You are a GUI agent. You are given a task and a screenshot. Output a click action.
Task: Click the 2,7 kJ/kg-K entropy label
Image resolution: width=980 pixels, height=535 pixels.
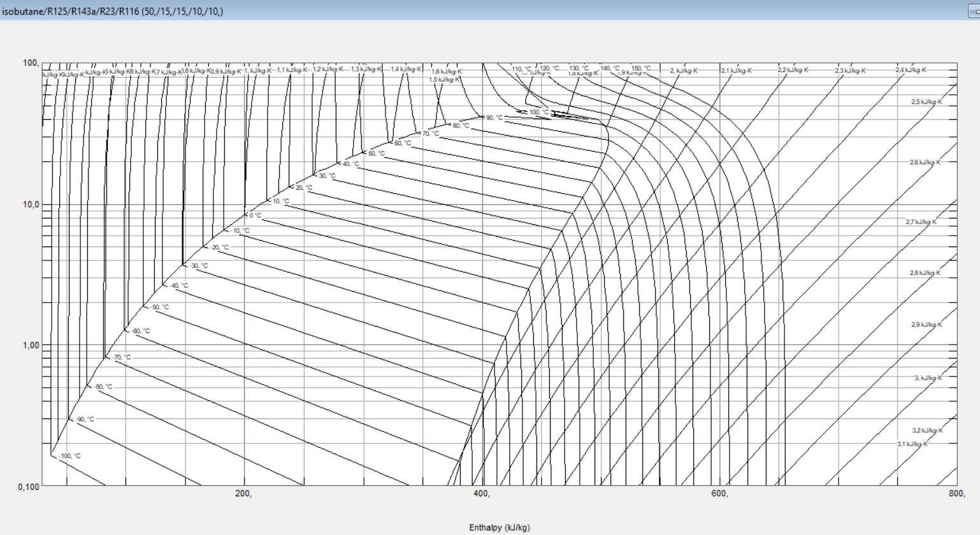[921, 222]
